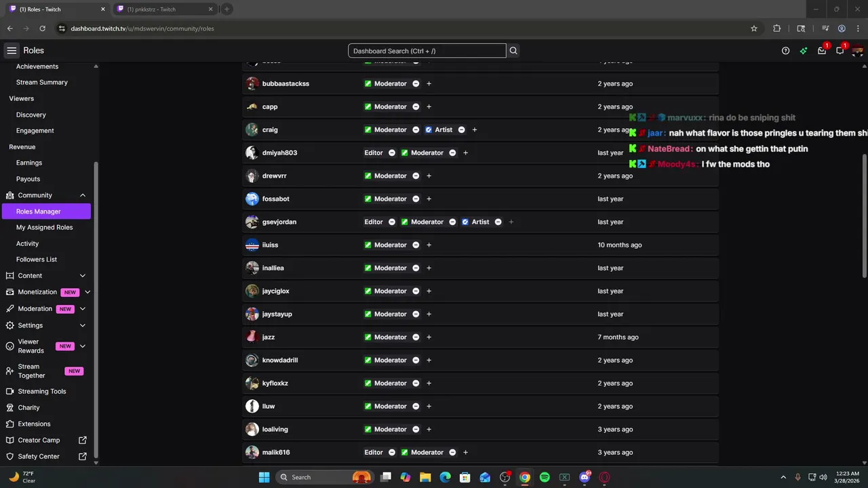Collapse the Community section chevron
The height and width of the screenshot is (488, 868).
tap(83, 195)
